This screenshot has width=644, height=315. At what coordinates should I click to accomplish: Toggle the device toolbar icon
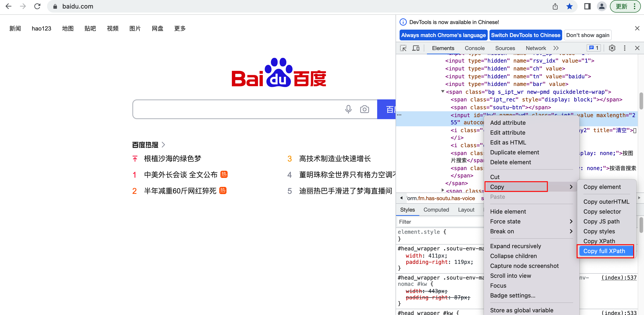[416, 48]
